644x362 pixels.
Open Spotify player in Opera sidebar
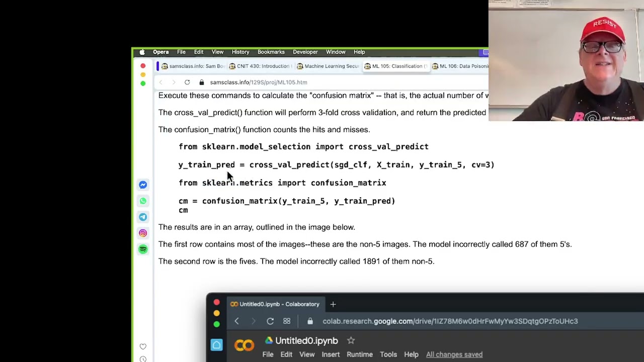143,249
